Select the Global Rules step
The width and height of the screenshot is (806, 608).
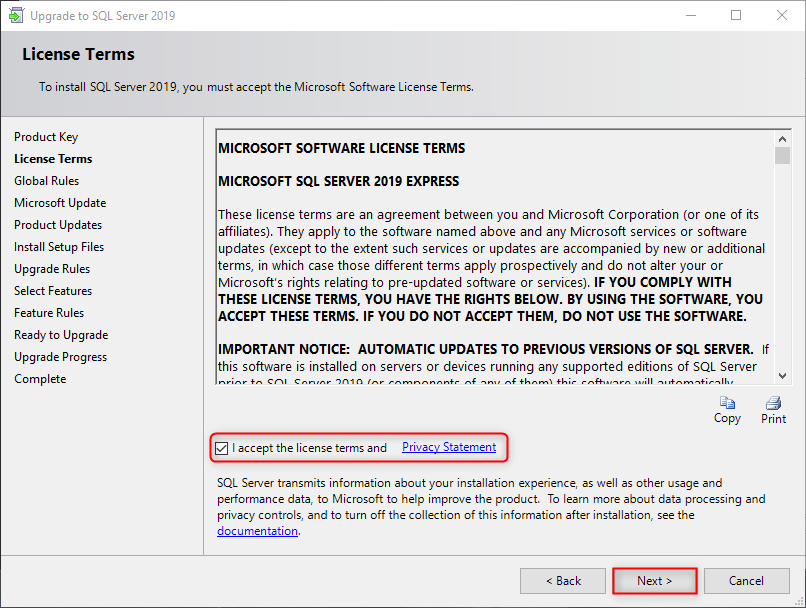coord(47,181)
